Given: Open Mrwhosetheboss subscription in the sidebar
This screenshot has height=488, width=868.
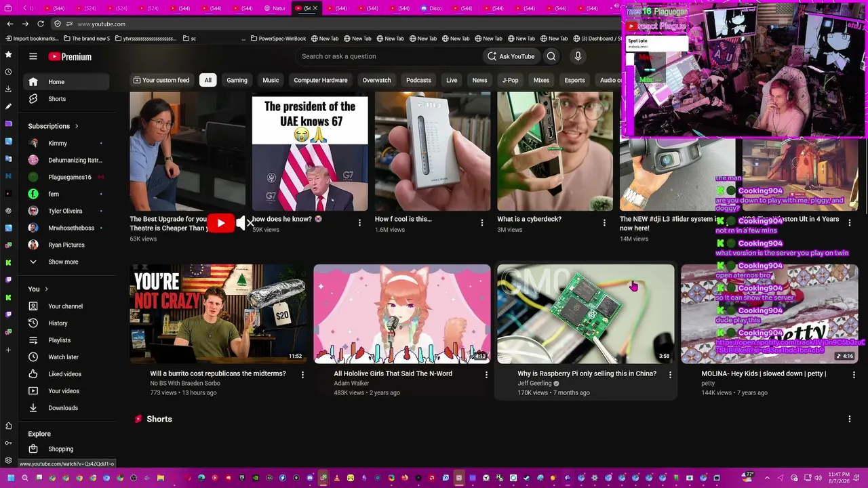Looking at the screenshot, I should (x=66, y=228).
